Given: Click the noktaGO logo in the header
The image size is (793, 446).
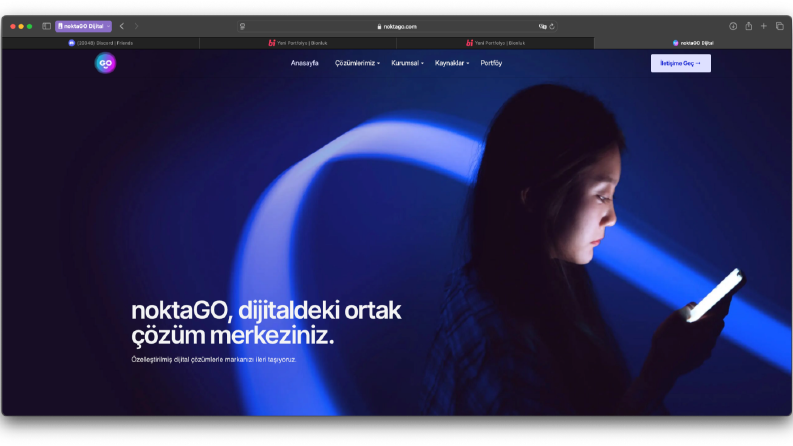Looking at the screenshot, I should click(105, 63).
